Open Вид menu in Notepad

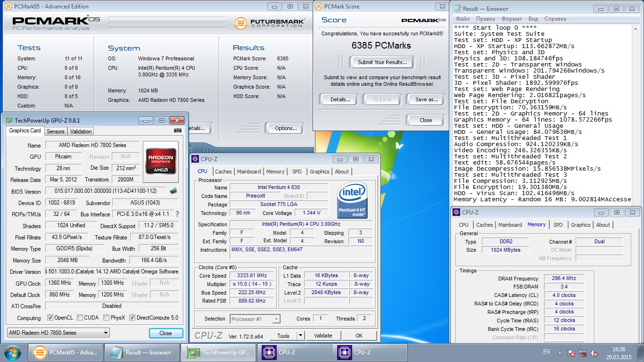pos(533,19)
